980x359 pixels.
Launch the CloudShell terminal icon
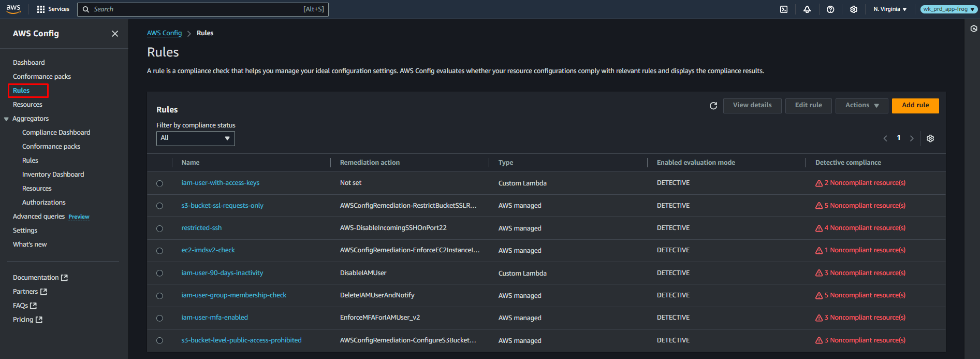pyautogui.click(x=784, y=9)
